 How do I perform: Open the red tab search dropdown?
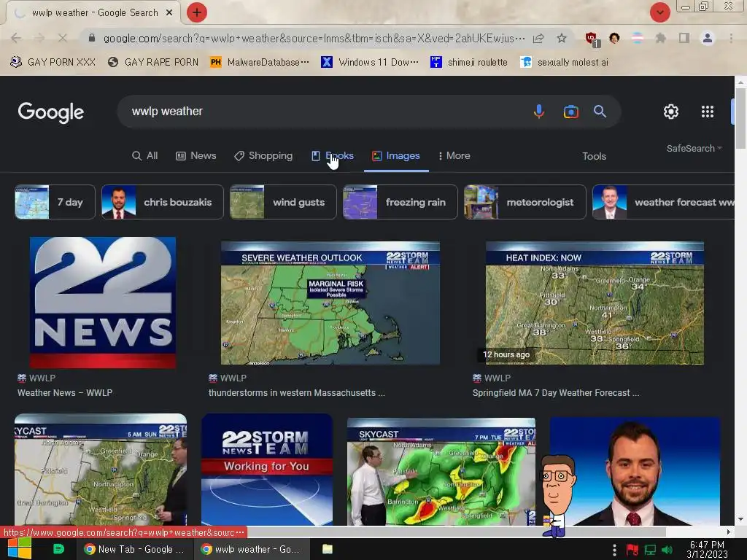[659, 12]
